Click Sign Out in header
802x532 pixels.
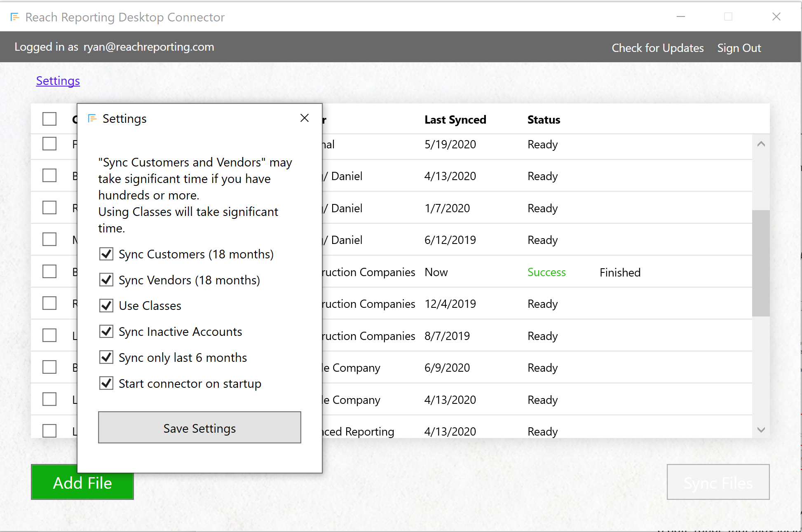739,48
